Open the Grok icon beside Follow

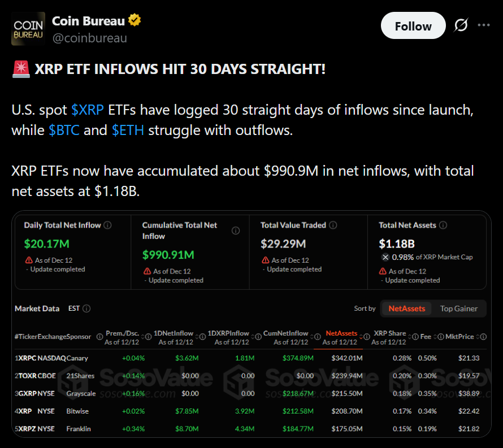tap(461, 26)
